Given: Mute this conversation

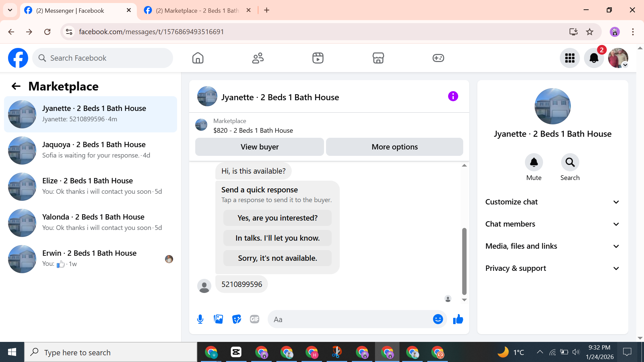Looking at the screenshot, I should pos(534,163).
